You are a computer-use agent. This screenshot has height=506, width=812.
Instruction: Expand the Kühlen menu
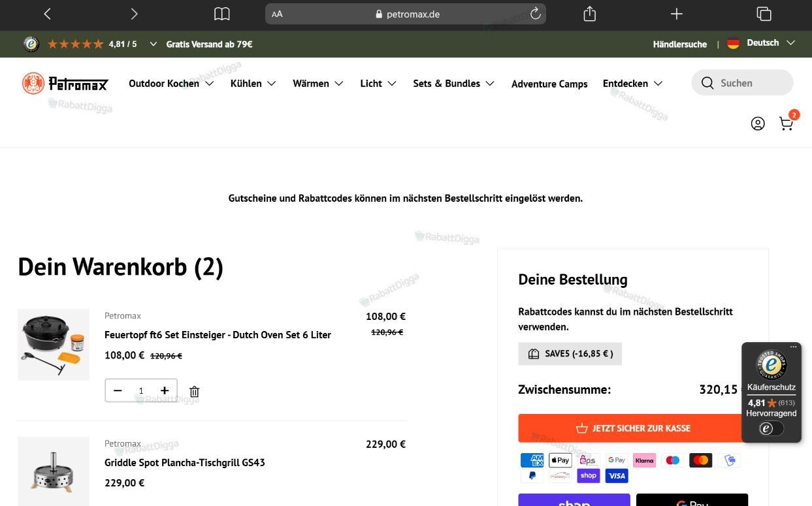tap(253, 84)
